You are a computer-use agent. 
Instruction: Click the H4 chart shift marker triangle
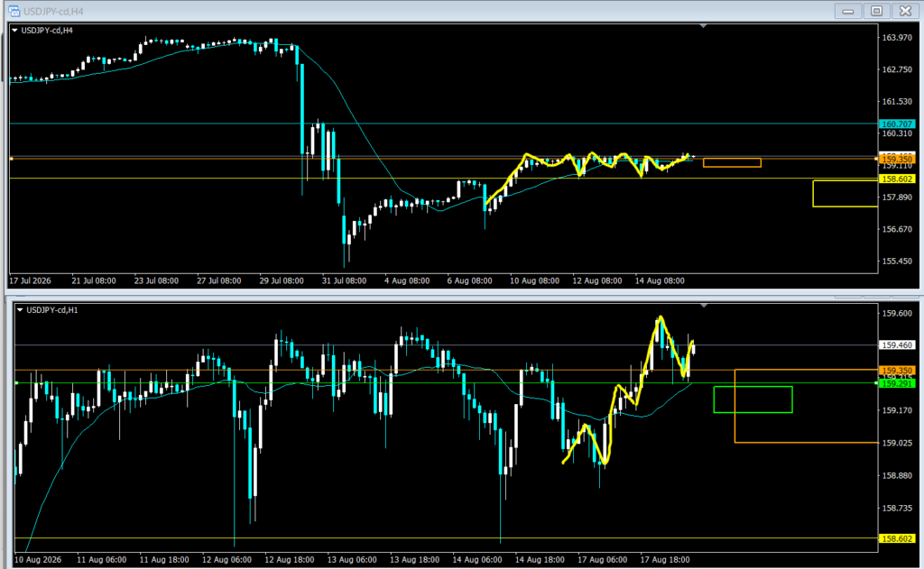click(703, 26)
